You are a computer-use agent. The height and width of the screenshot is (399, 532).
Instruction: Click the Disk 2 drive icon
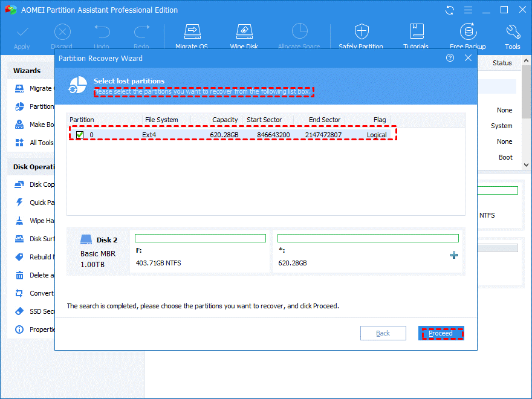[86, 239]
